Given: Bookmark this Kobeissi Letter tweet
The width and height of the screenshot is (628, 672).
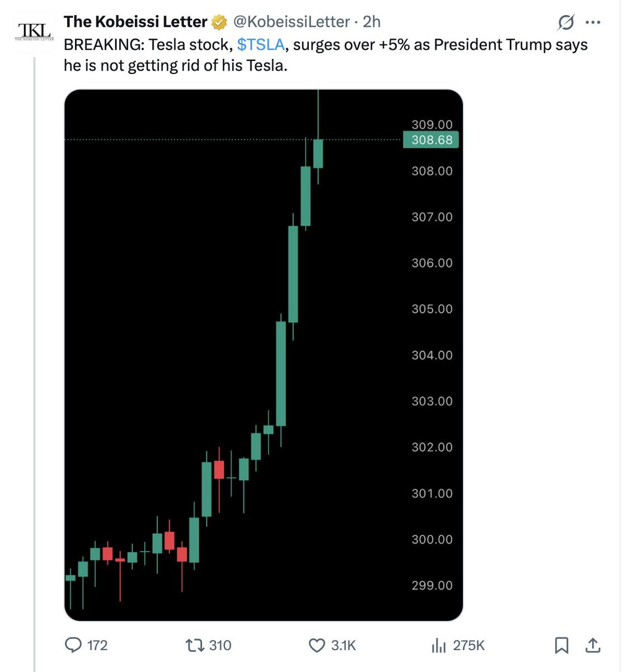Looking at the screenshot, I should [561, 645].
